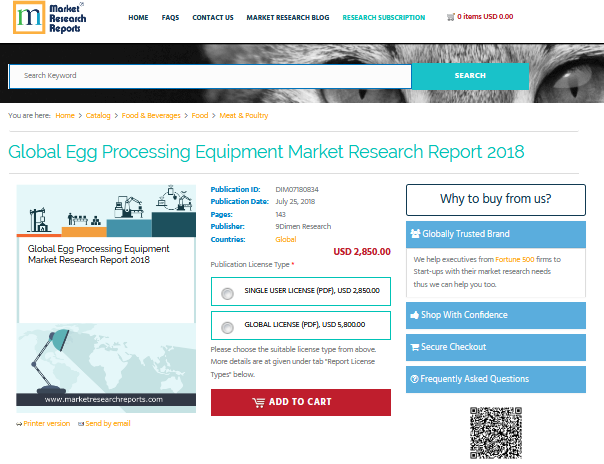604x464 pixels.
Task: Open Food & Beverages breadcrumb link
Action: 151,116
